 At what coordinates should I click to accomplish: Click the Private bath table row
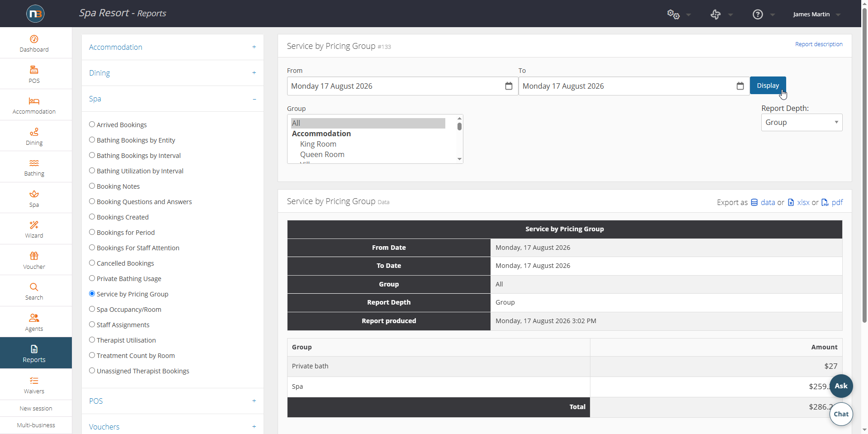coord(565,366)
